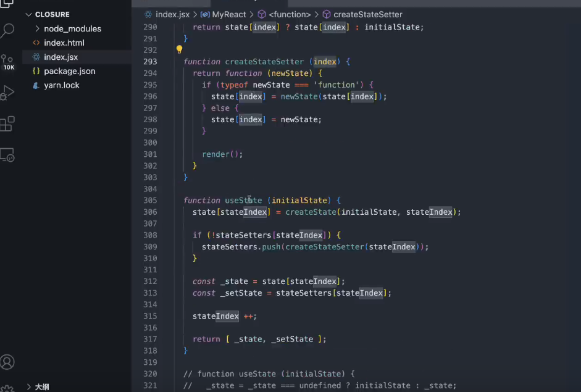
Task: Click createStateSetter function name on line 293
Action: point(264,62)
